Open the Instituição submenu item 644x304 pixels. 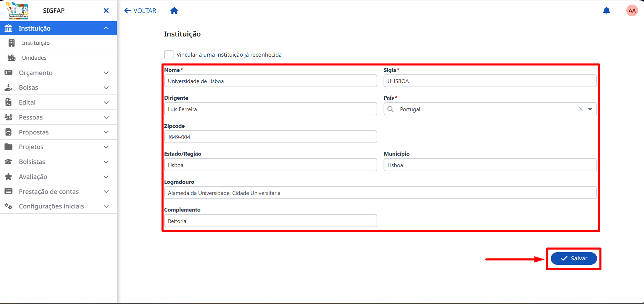(58, 43)
